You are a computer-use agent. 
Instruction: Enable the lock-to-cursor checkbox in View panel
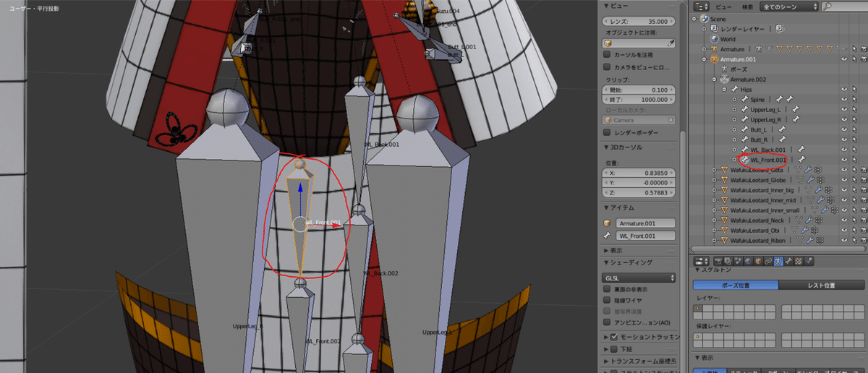(x=607, y=55)
